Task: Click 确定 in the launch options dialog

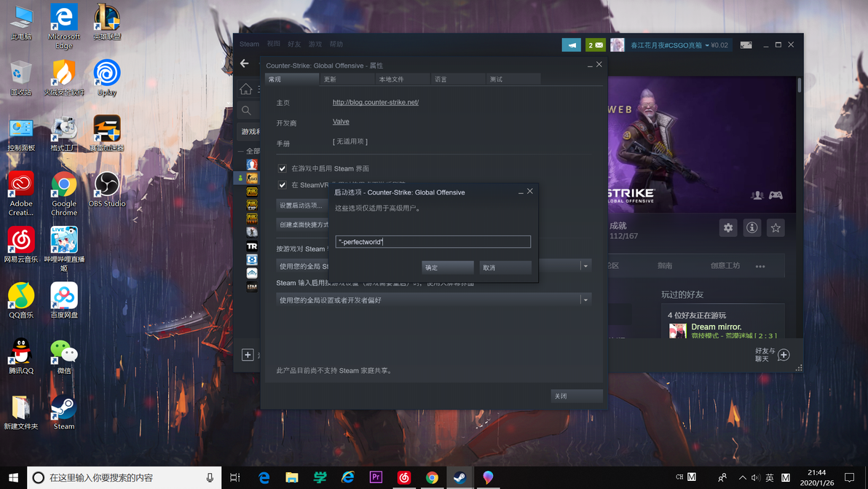Action: coord(447,267)
